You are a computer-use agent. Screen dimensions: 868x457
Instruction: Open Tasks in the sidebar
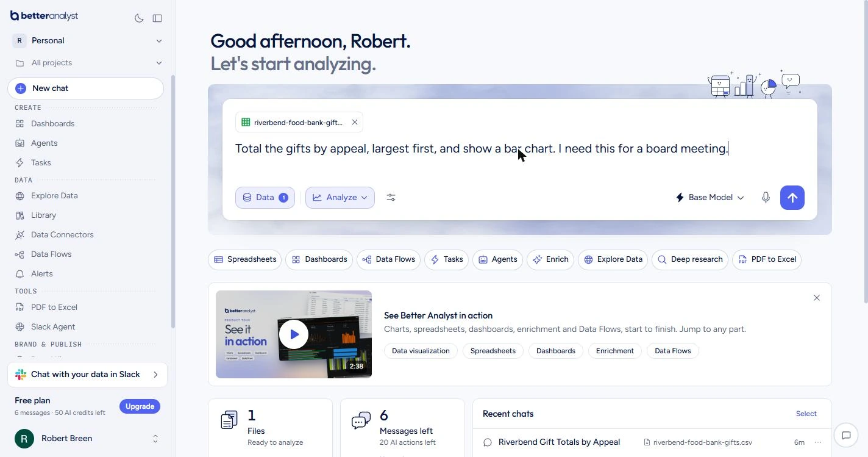pos(41,163)
